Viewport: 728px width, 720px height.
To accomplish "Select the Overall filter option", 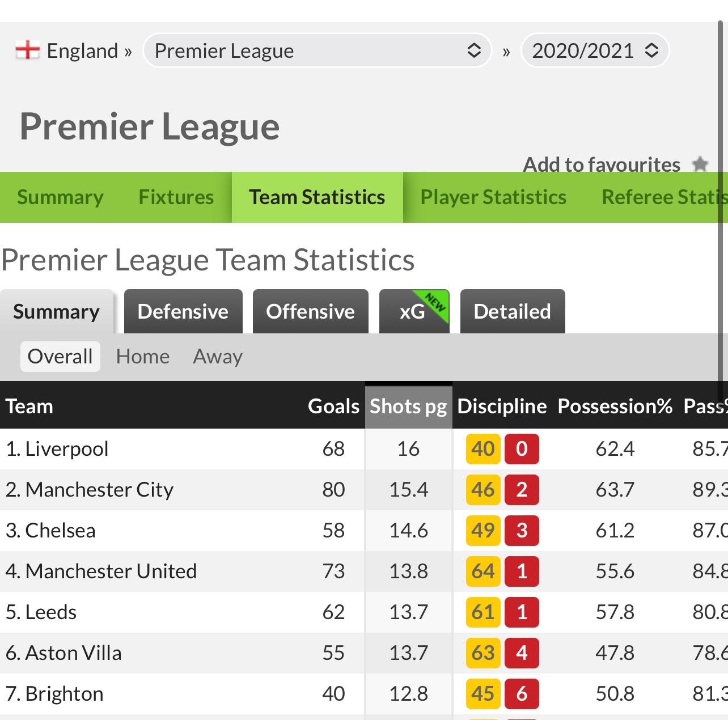I will pos(60,357).
